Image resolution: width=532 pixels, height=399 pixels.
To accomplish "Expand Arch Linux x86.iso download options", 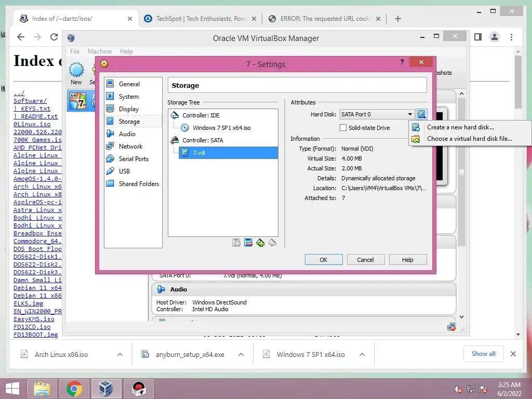I will pos(120,354).
